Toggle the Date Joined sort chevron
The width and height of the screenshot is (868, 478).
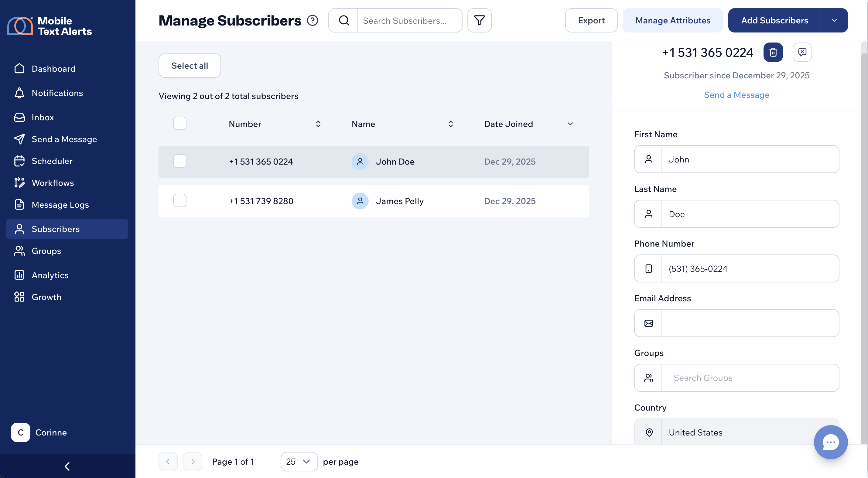(x=570, y=124)
